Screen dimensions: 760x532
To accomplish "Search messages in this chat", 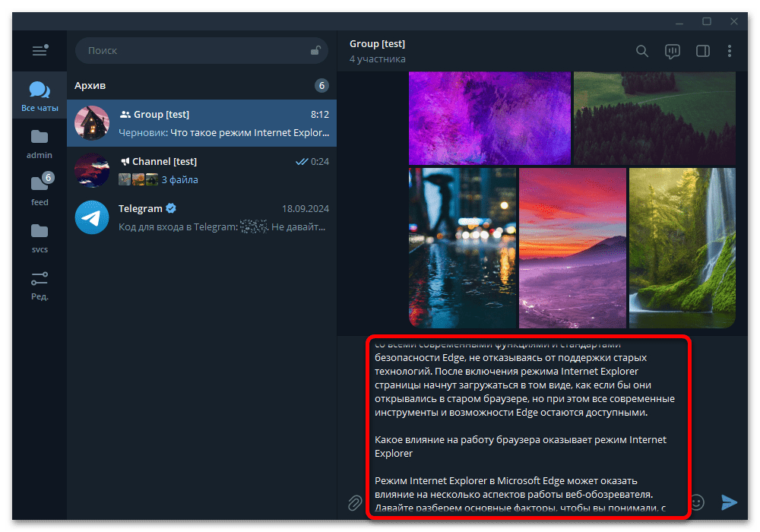I will (x=641, y=51).
